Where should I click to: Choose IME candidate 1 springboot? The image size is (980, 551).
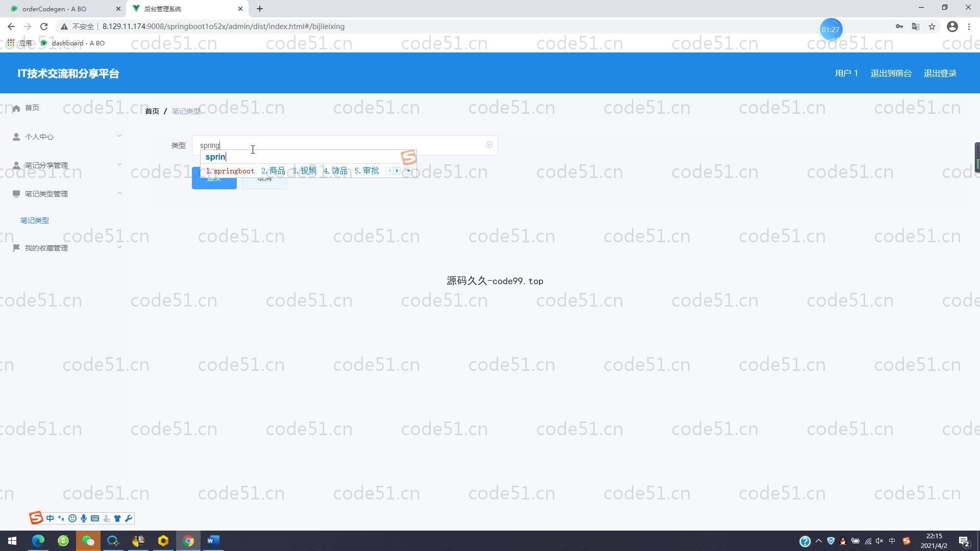pos(230,171)
